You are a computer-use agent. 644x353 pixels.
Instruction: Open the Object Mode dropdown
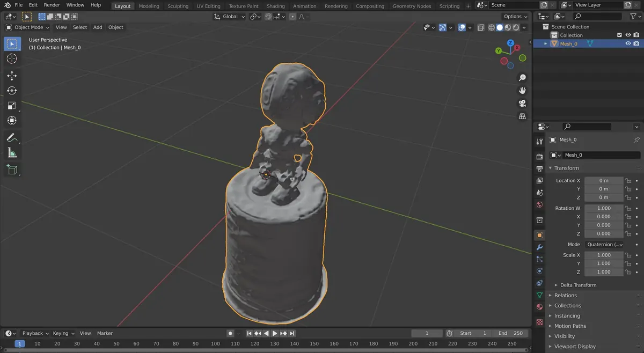pos(27,27)
